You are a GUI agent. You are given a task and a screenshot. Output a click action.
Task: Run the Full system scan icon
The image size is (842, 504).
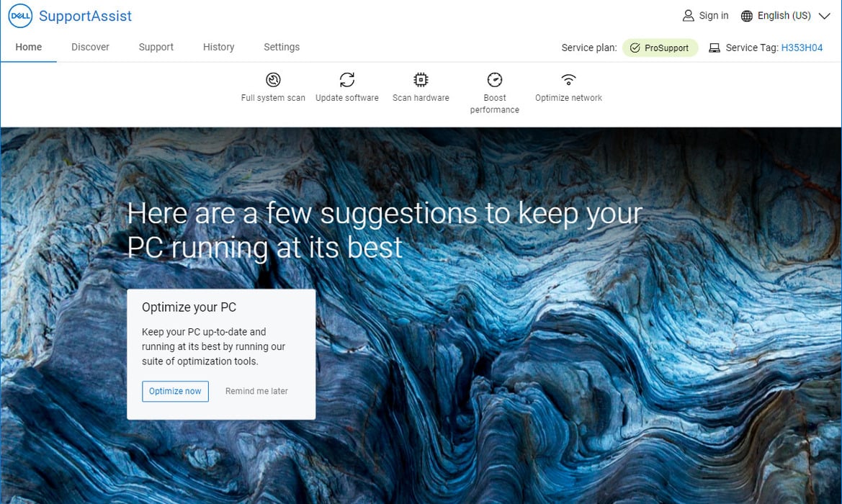(x=273, y=80)
